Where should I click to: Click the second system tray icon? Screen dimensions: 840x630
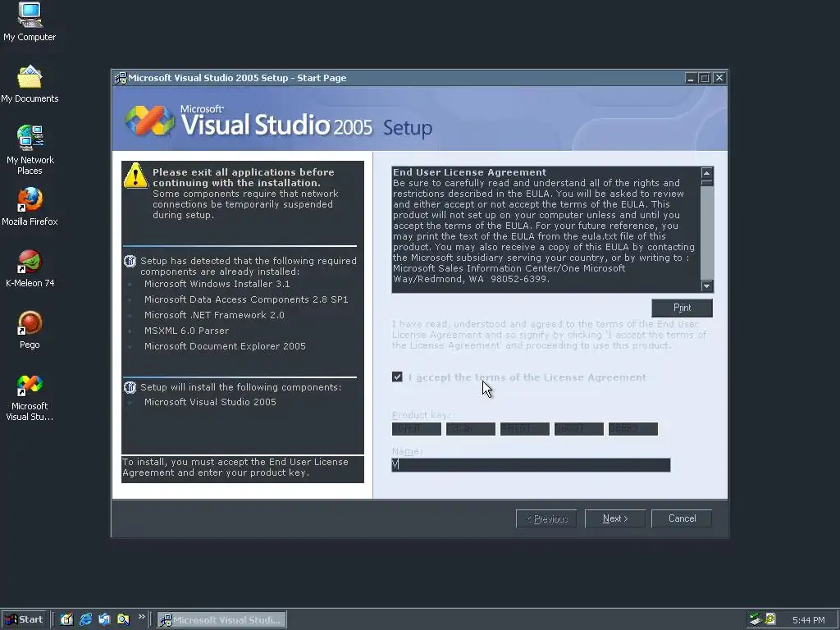(x=770, y=619)
